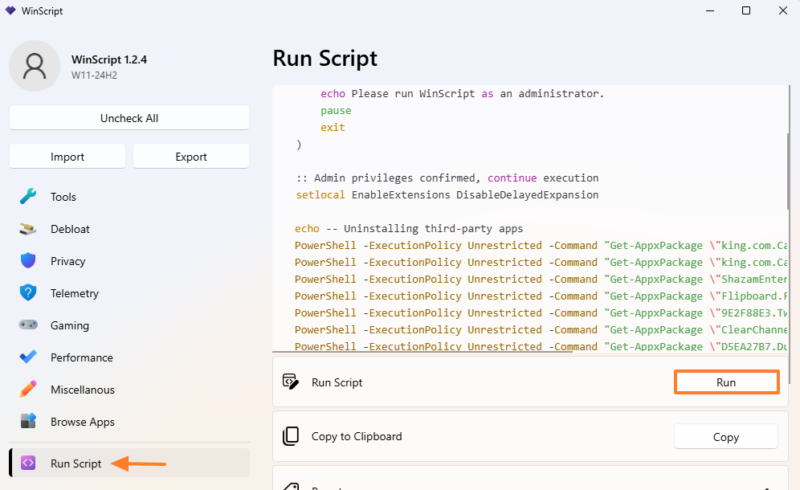Image resolution: width=800 pixels, height=490 pixels.
Task: Select Run Script in the sidebar
Action: click(76, 463)
